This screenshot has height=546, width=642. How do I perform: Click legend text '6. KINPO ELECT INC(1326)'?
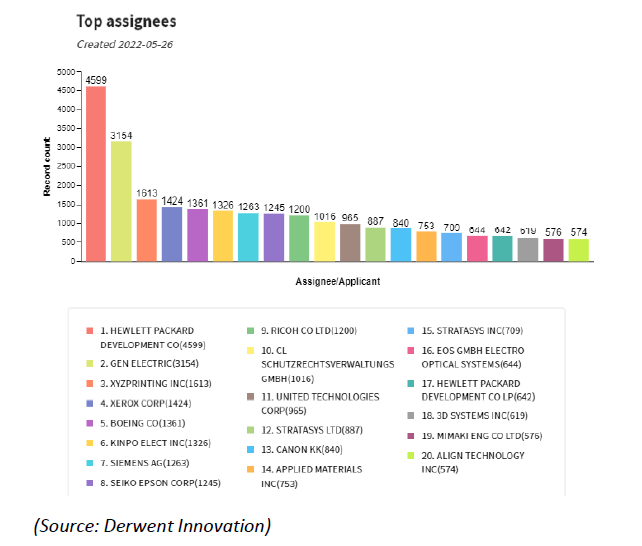point(156,443)
